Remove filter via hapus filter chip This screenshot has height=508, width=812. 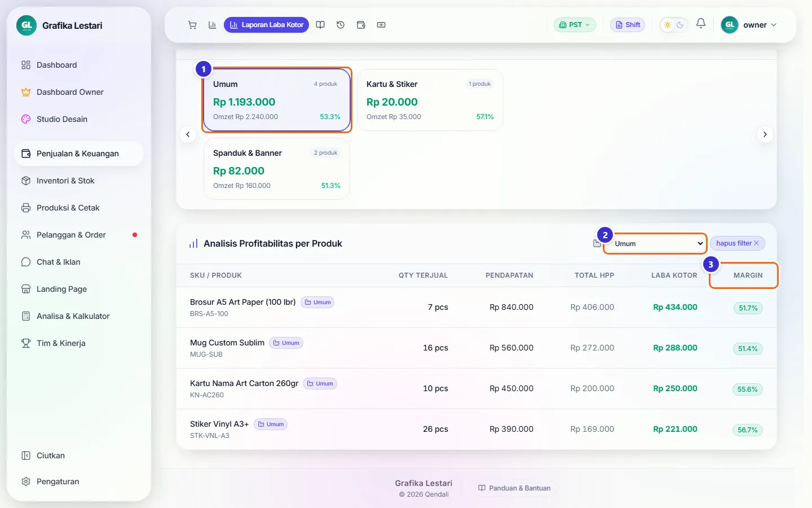738,243
